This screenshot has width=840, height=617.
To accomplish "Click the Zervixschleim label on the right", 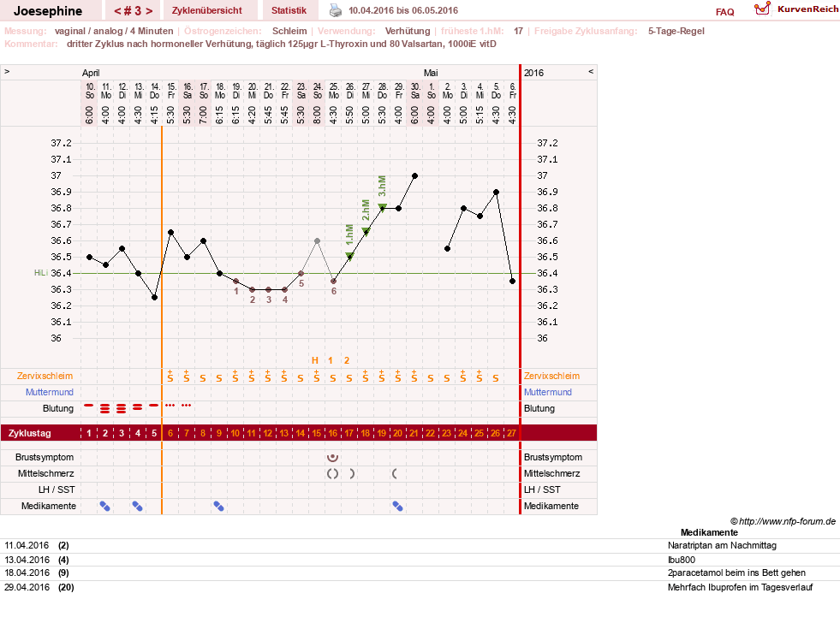I will [x=551, y=376].
